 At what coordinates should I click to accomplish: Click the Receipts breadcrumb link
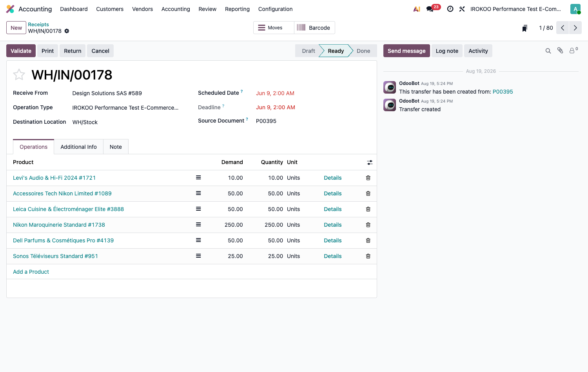coord(38,24)
